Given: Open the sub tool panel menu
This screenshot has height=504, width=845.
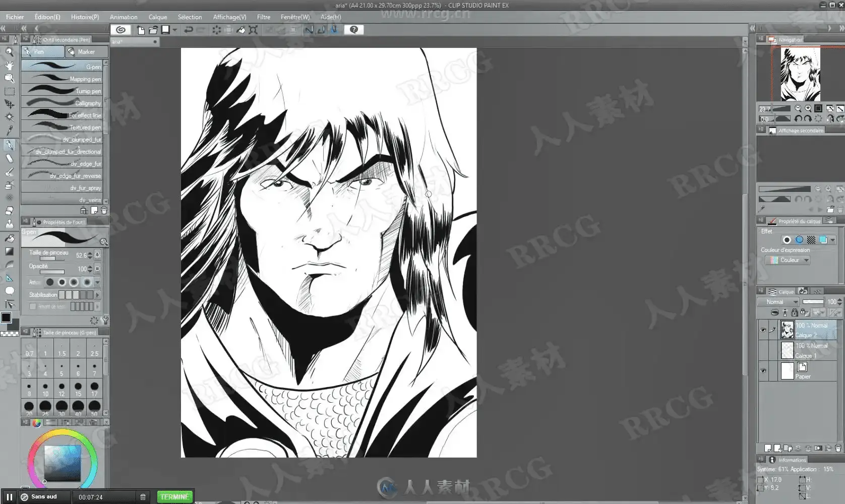Looking at the screenshot, I should click(26, 39).
